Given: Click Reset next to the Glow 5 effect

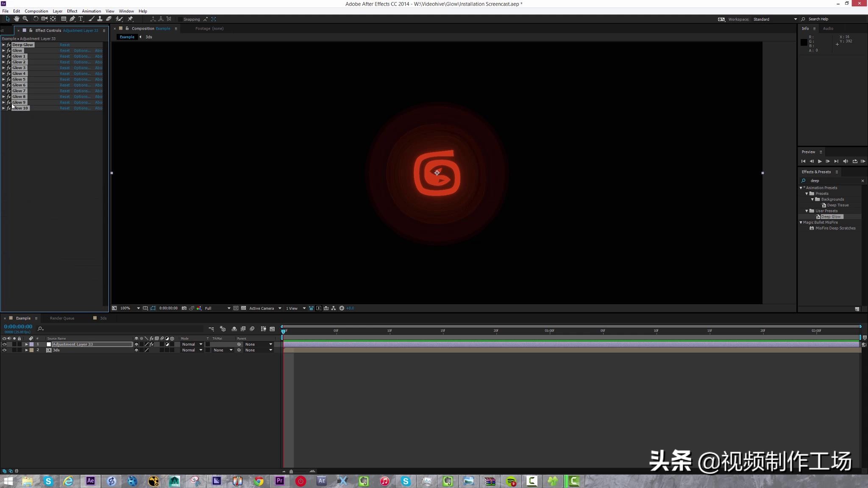Looking at the screenshot, I should coord(64,79).
